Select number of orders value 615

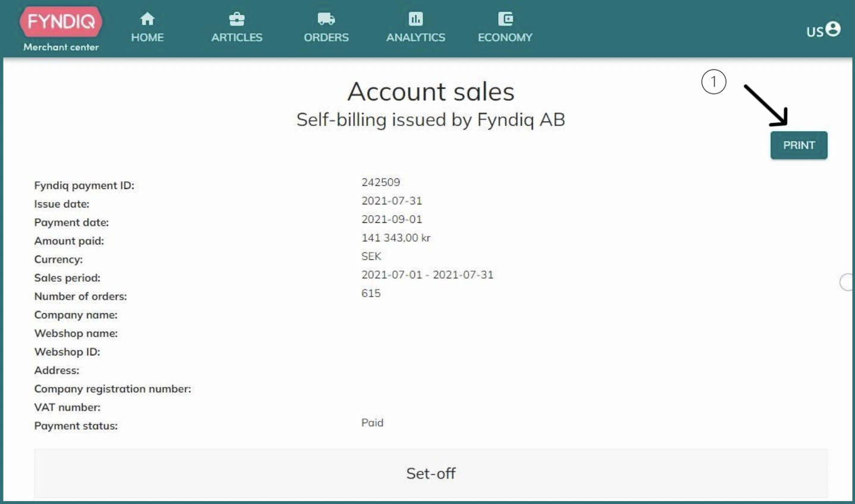coord(370,292)
